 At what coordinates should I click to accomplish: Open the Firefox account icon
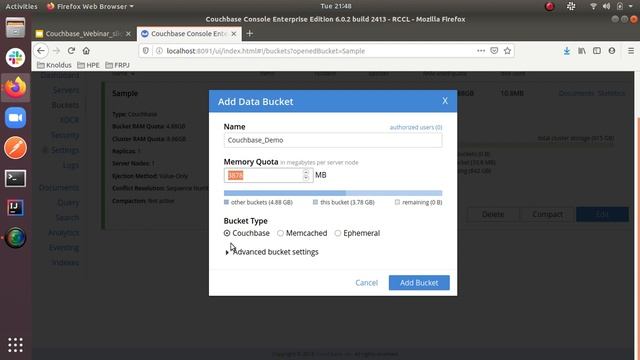611,51
